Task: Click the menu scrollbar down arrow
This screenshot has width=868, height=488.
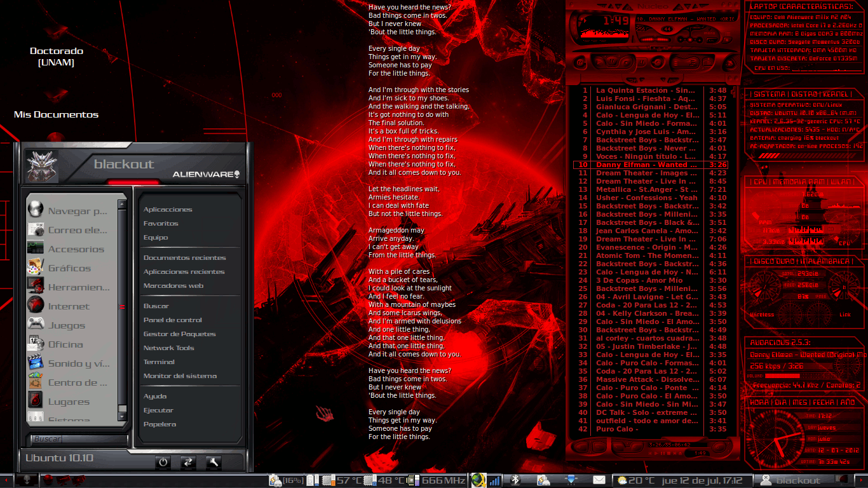Action: click(122, 417)
